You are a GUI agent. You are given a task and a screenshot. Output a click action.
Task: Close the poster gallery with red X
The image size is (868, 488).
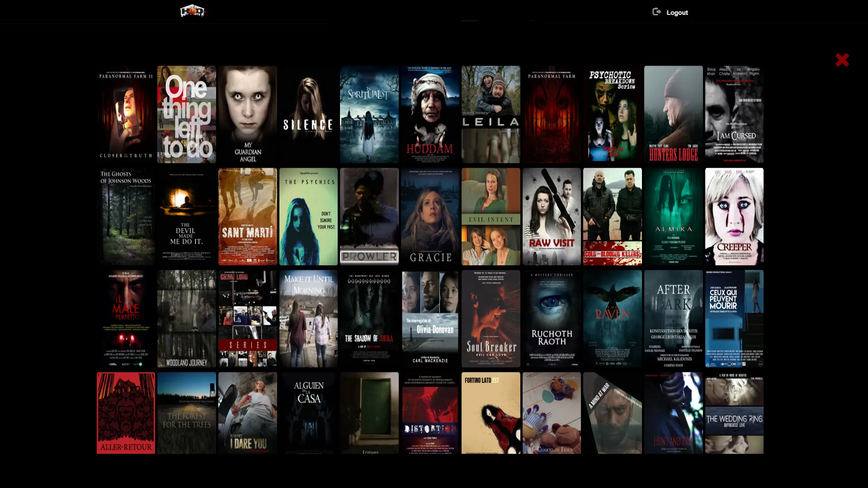coord(842,60)
